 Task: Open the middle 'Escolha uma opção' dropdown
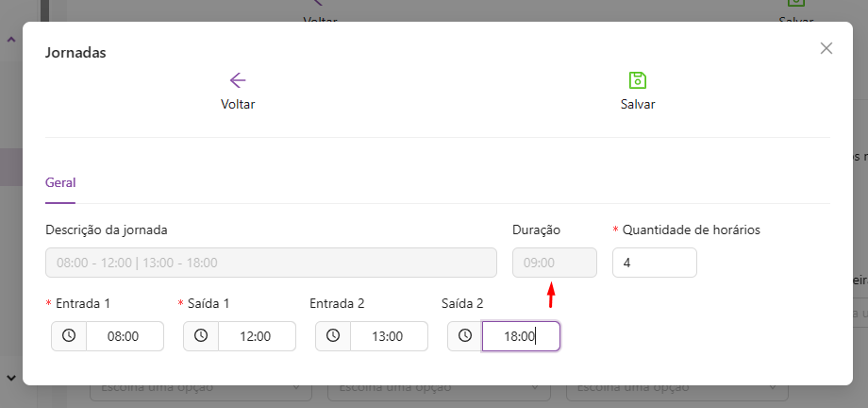[x=439, y=388]
